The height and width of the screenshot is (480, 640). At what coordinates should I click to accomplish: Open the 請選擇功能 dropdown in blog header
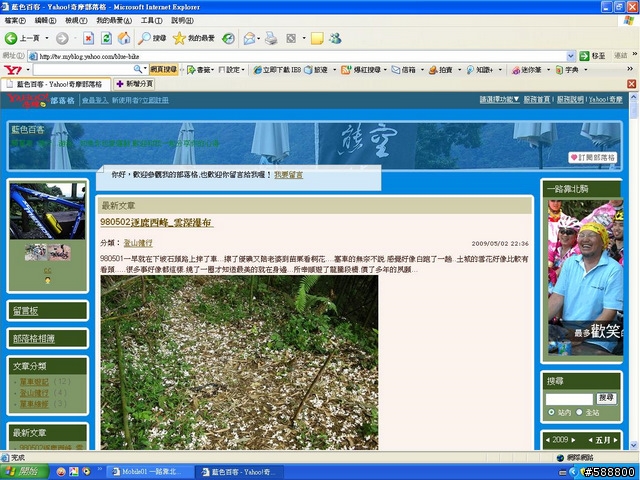click(499, 99)
